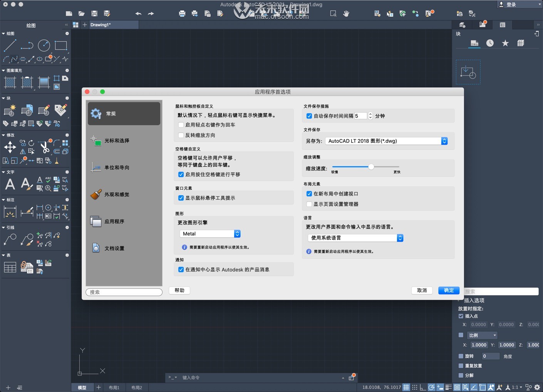Click inside the 键入命令 command line field

(x=231, y=378)
